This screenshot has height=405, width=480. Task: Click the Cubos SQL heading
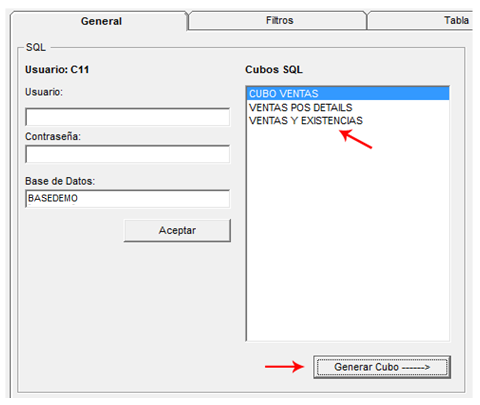[x=274, y=69]
